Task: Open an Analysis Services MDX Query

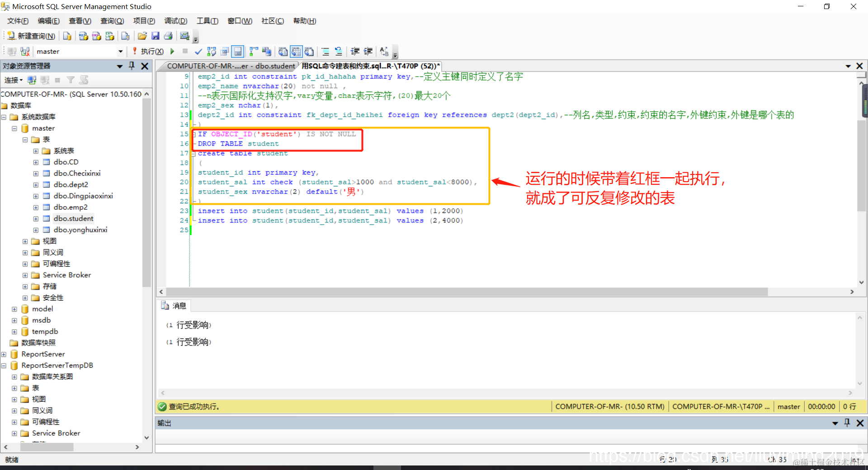Action: pyautogui.click(x=83, y=36)
